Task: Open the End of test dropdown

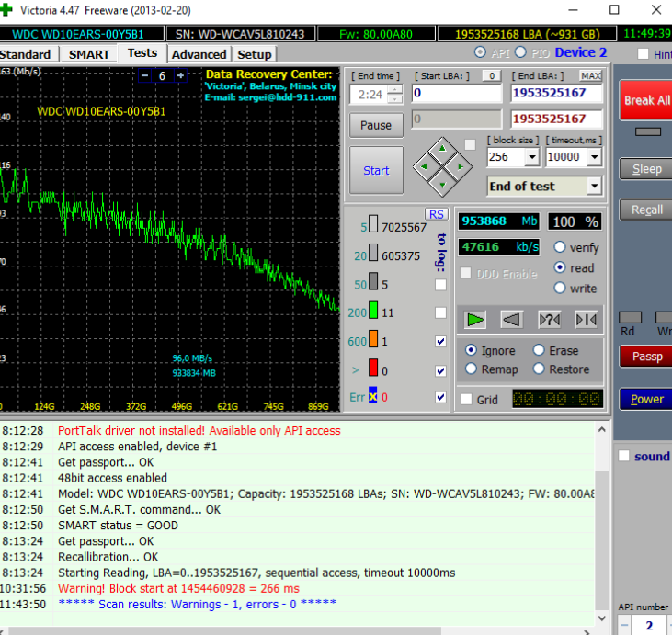Action: [x=595, y=186]
